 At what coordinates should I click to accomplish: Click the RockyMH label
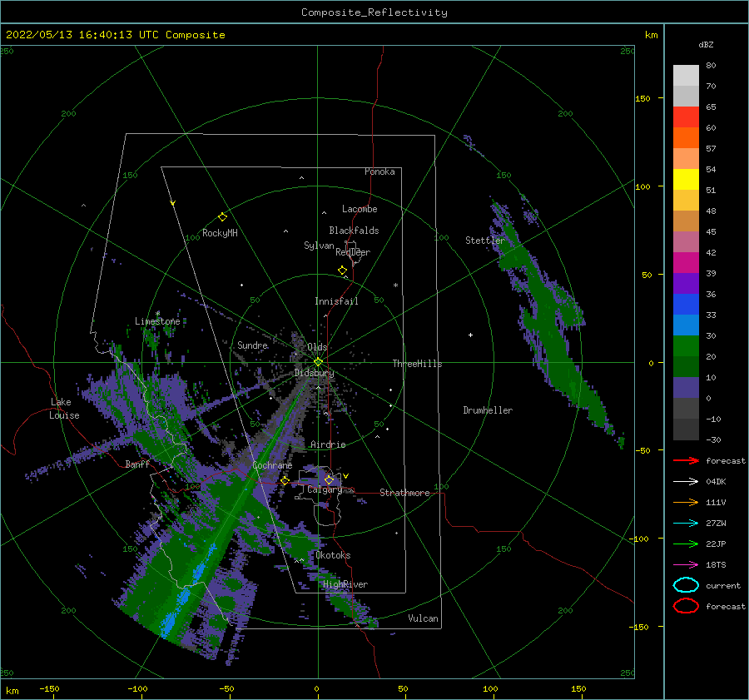[x=220, y=233]
